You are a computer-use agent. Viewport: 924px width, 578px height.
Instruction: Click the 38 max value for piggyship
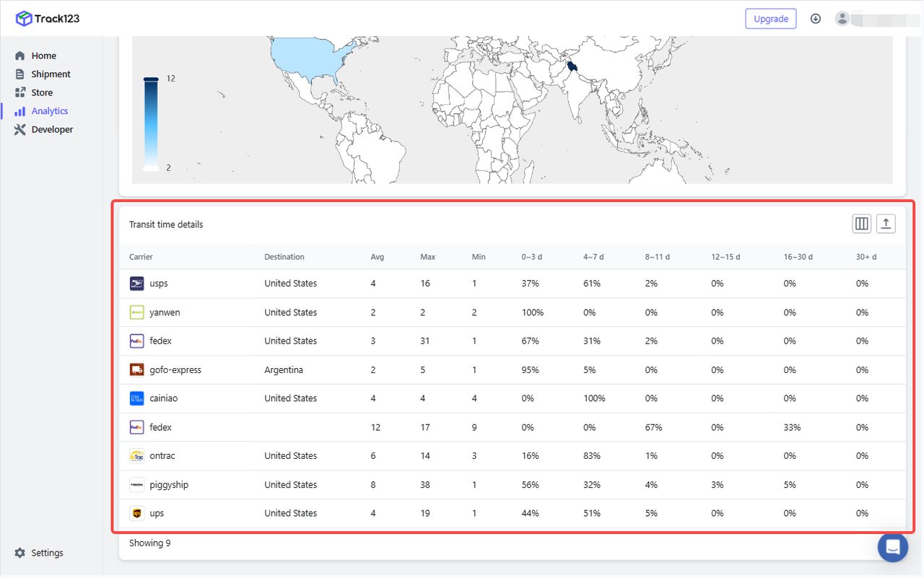pos(425,485)
